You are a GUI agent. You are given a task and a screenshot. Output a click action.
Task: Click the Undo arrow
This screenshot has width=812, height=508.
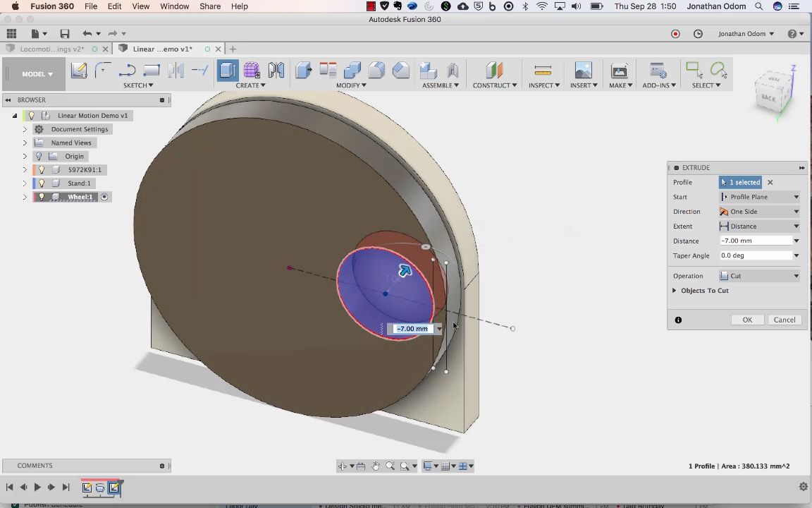(x=87, y=34)
